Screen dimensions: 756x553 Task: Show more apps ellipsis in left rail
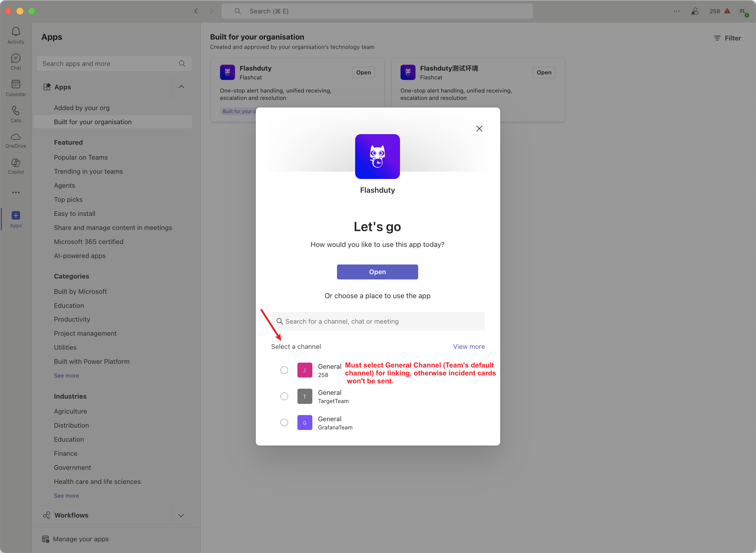[x=16, y=192]
